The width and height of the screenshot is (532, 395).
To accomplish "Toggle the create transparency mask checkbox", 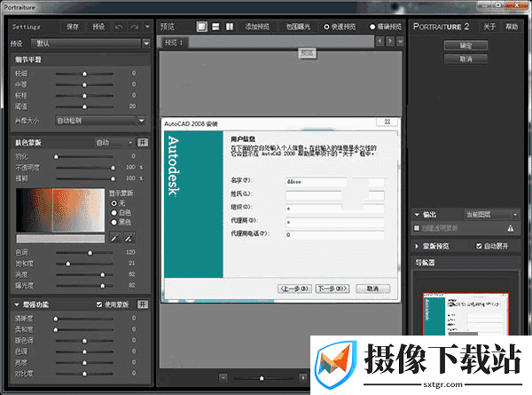I will 417,228.
